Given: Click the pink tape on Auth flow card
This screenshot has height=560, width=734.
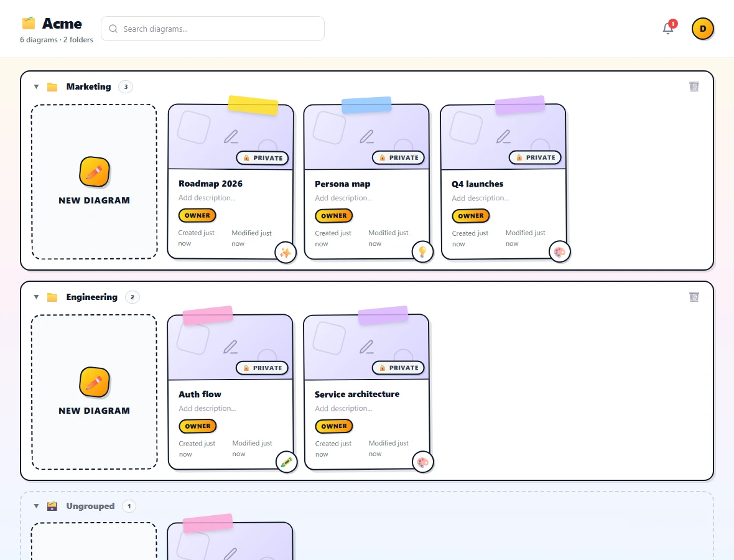Looking at the screenshot, I should tap(207, 315).
